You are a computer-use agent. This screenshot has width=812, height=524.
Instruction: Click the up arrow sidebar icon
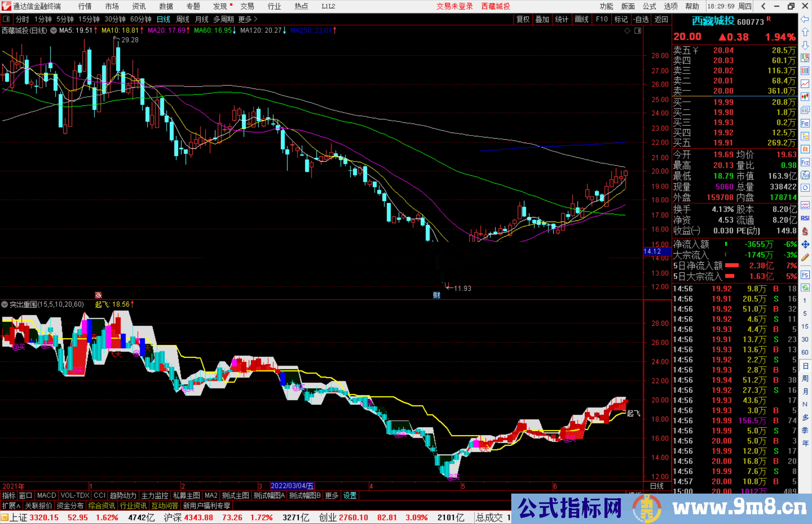pos(805,32)
